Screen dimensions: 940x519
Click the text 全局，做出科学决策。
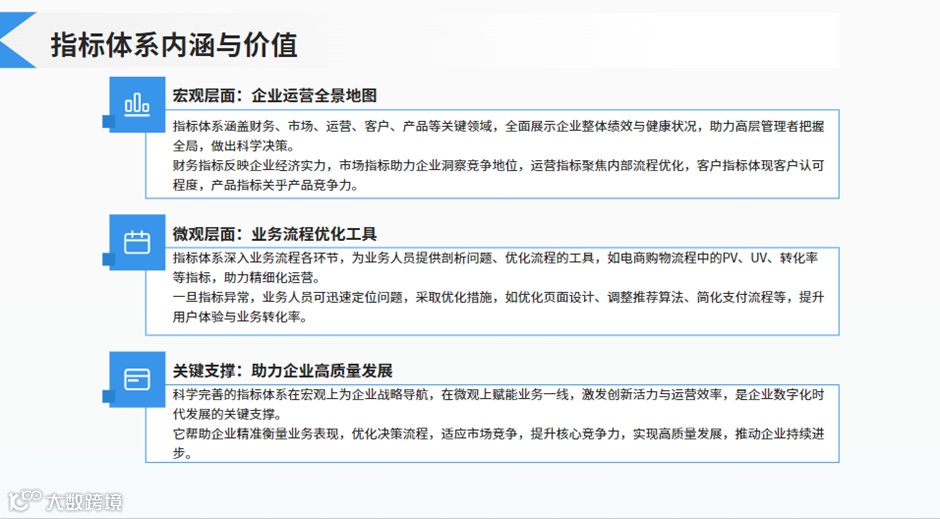click(234, 146)
